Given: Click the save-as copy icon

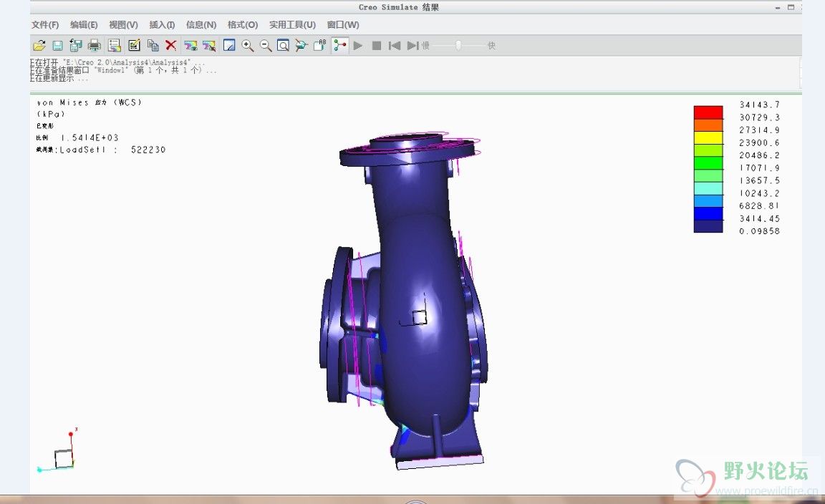Looking at the screenshot, I should point(76,46).
